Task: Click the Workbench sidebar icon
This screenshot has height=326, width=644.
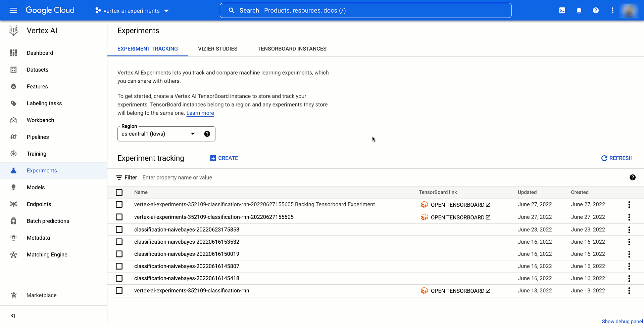Action: (13, 120)
